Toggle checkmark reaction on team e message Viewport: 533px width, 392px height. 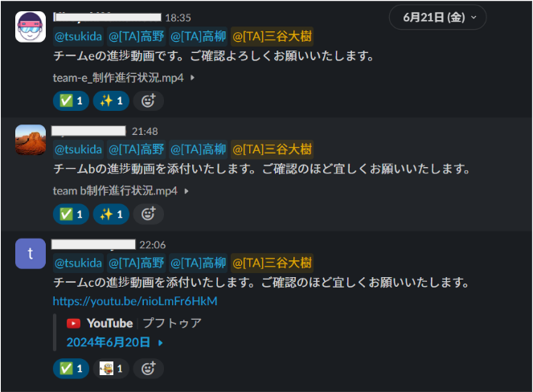click(71, 101)
